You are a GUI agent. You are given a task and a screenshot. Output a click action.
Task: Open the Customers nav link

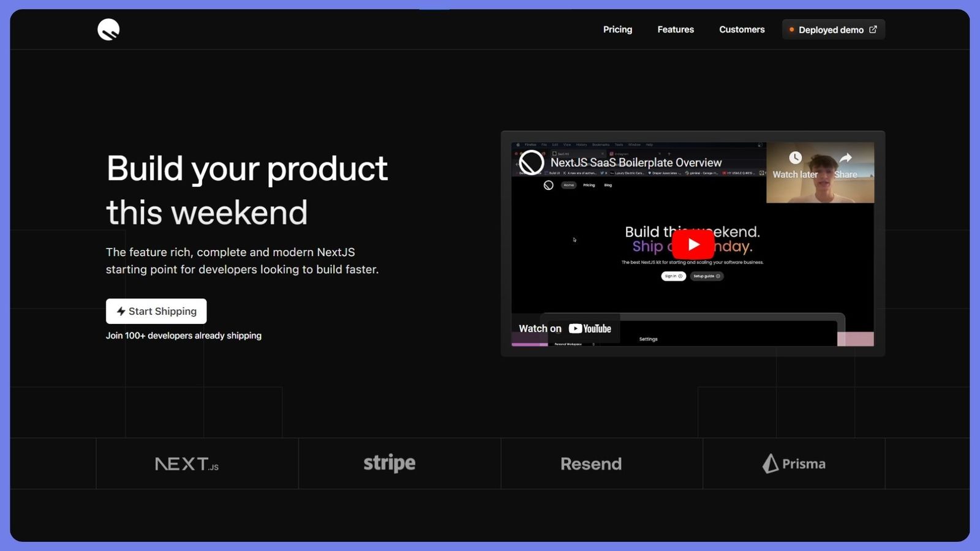point(742,29)
